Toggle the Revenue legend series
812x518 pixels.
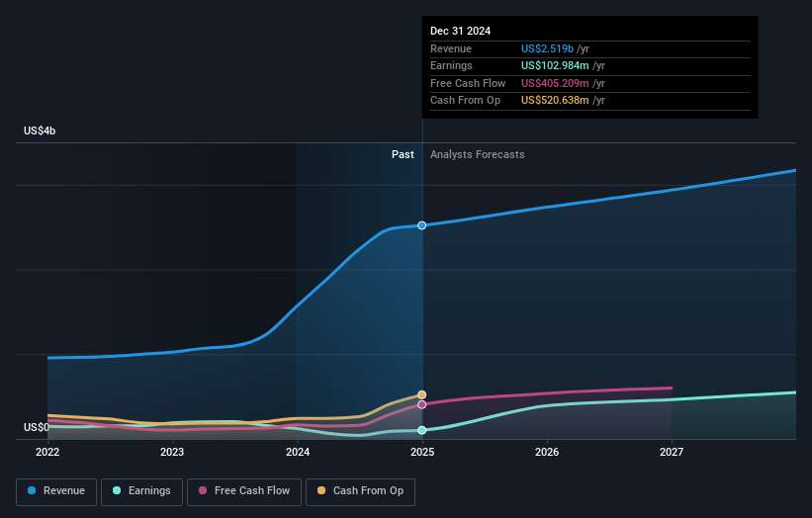[x=56, y=491]
